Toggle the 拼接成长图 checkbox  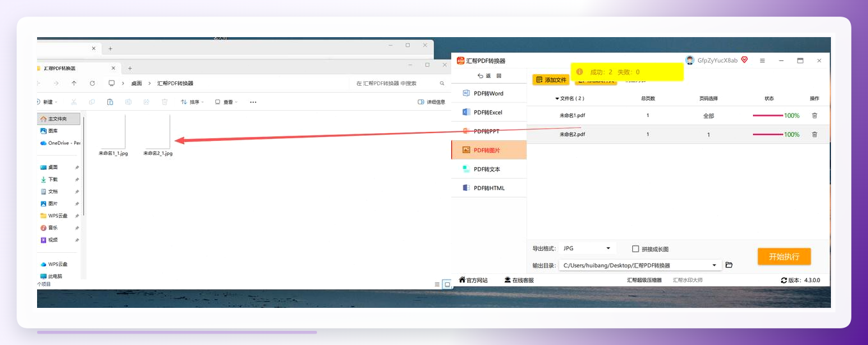pyautogui.click(x=635, y=249)
